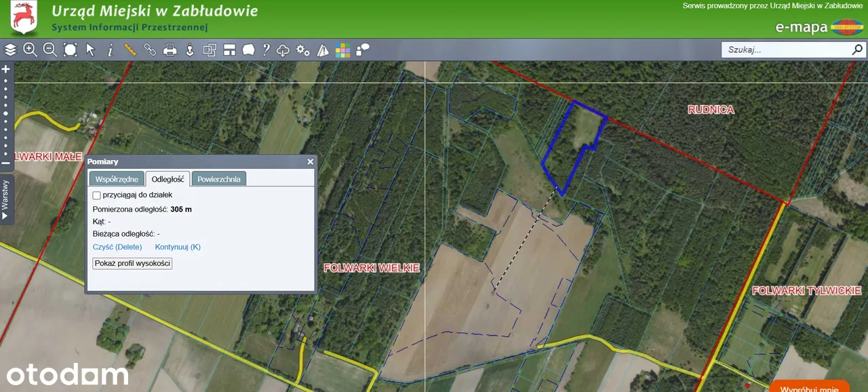Viewport: 868px width, 392px height.
Task: Open the gears settings icon
Action: 303,50
